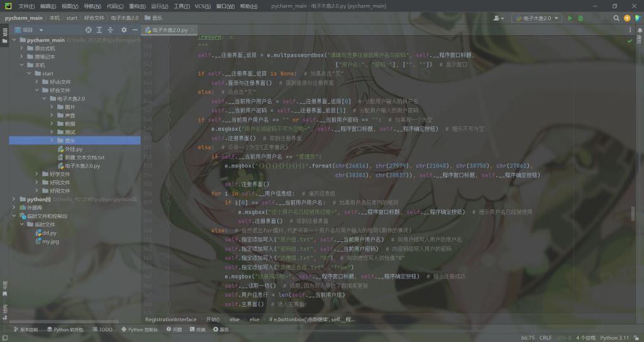644x342 pixels.
Task: Expand all nodes in project panel
Action: click(x=99, y=30)
